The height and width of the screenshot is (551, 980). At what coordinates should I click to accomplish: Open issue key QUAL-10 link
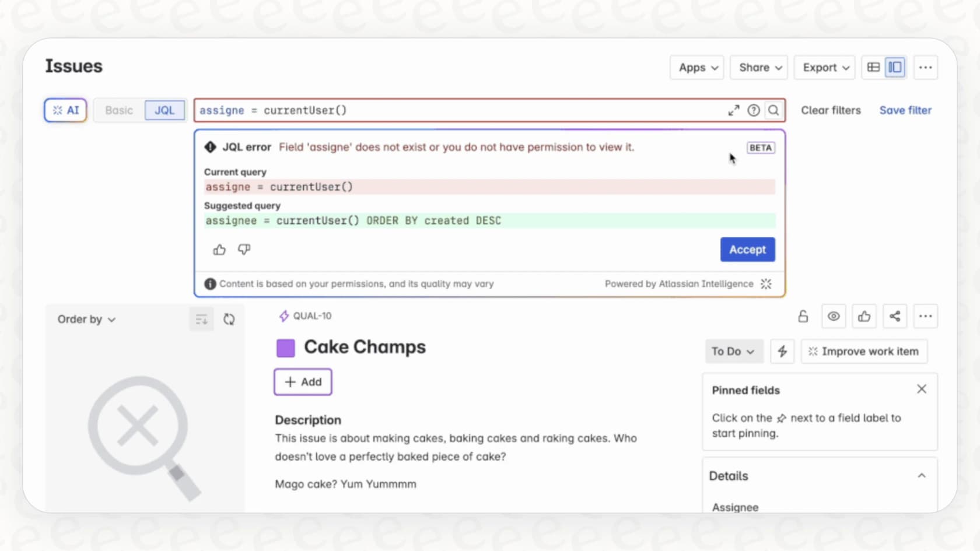click(312, 316)
